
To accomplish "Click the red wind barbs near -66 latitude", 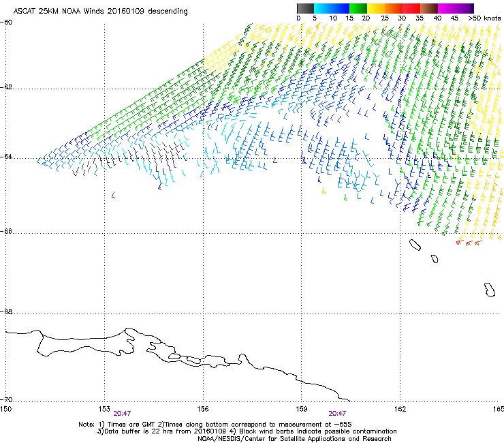I will click(469, 242).
